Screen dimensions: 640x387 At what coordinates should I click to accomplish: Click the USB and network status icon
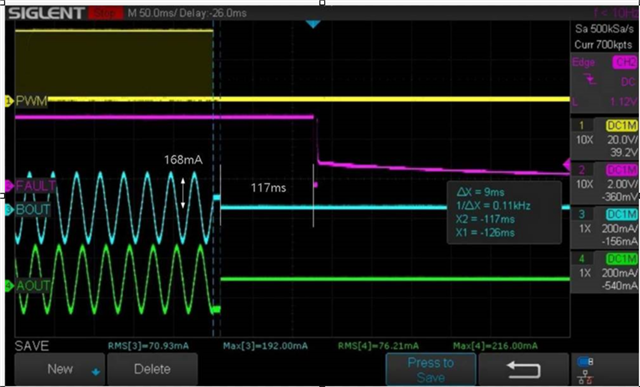tap(585, 369)
